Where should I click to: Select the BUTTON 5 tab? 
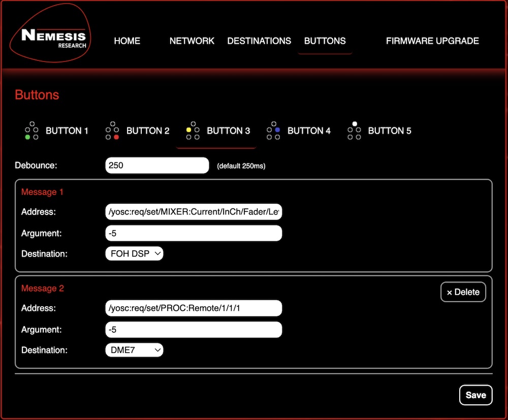coord(389,131)
